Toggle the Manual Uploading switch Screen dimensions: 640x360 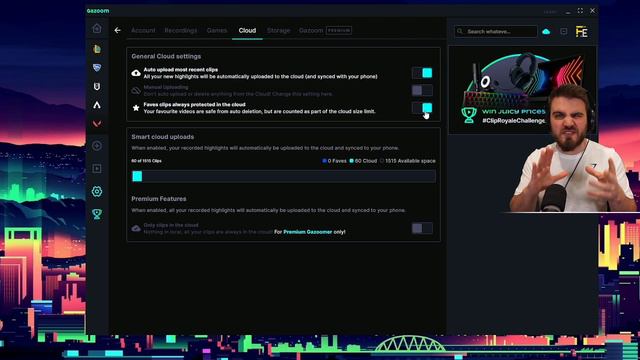tap(422, 90)
